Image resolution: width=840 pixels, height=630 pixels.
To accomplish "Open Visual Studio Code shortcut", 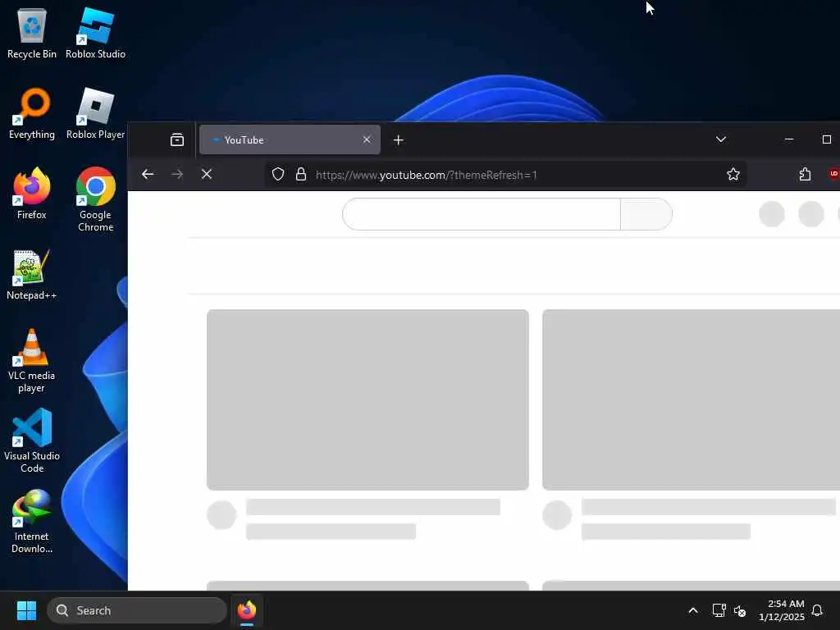I will (32, 441).
